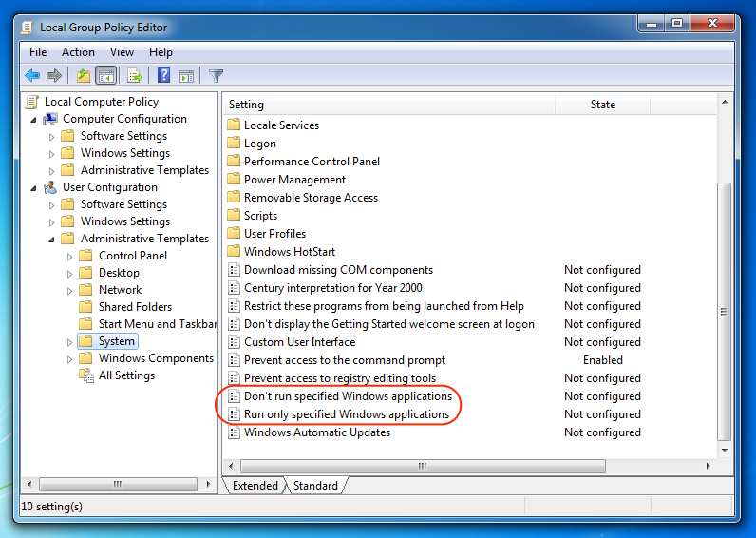The height and width of the screenshot is (538, 756).
Task: Toggle the Show/Hide Console Tree icon
Action: tap(106, 76)
